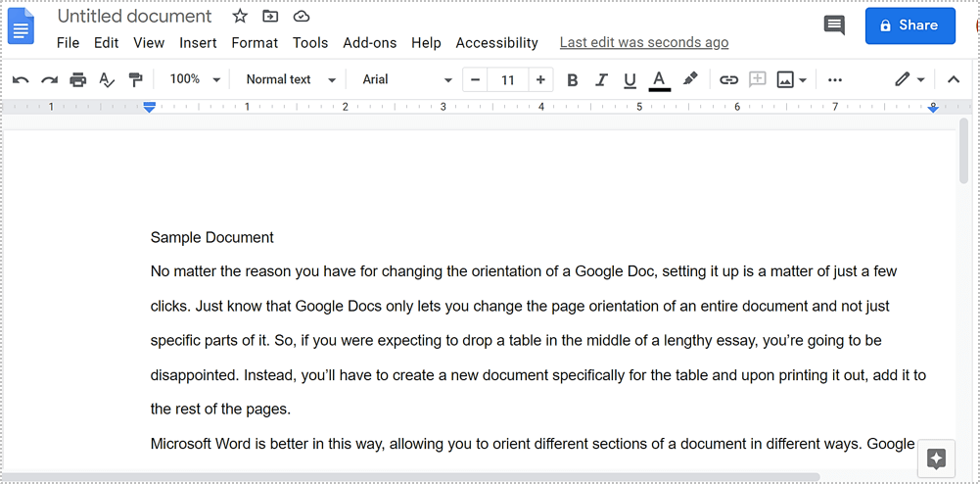Run the spell check icon

pyautogui.click(x=107, y=80)
